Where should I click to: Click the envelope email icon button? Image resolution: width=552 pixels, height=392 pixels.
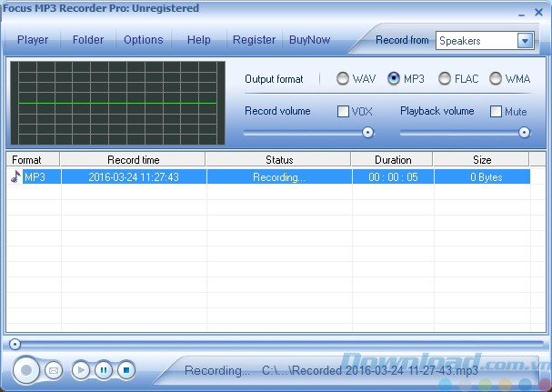[54, 370]
